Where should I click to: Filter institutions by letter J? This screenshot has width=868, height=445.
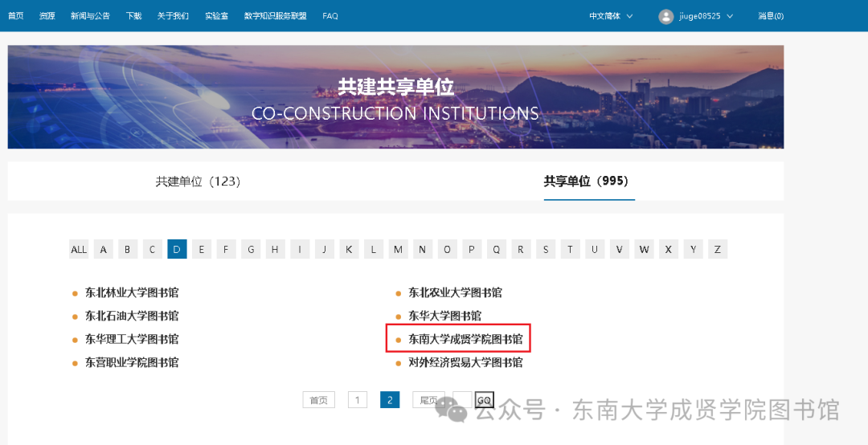[325, 249]
